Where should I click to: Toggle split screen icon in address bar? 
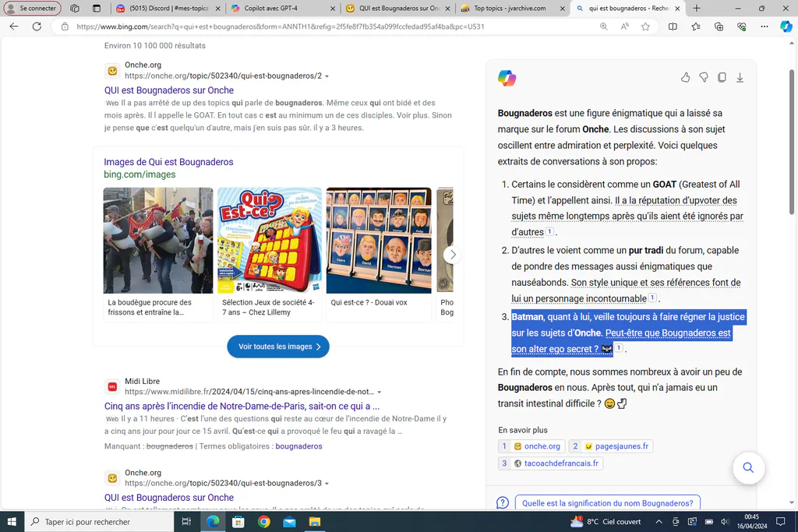click(x=673, y=26)
